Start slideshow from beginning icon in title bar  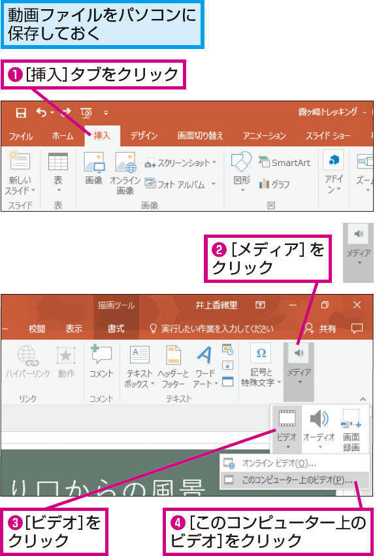(x=86, y=113)
